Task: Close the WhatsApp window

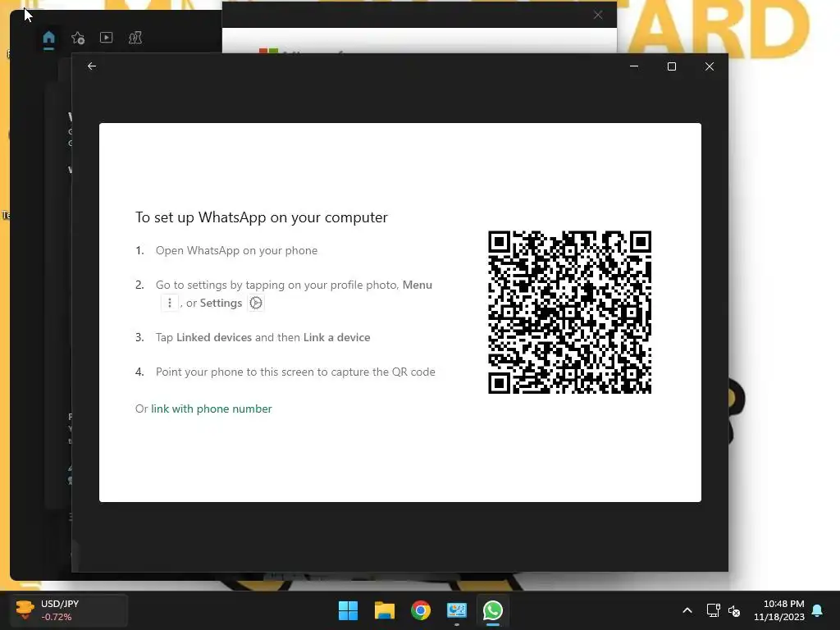Action: 710,66
